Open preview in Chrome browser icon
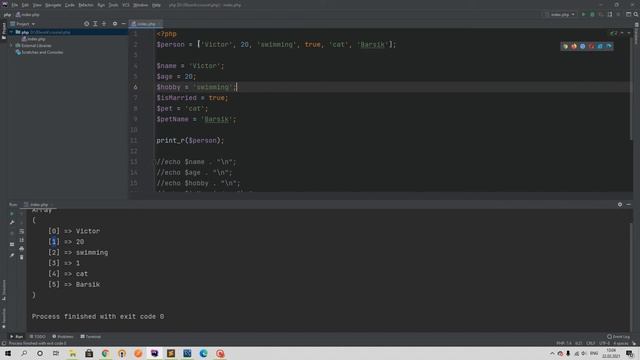Image resolution: width=640 pixels, height=360 pixels. 565,46
